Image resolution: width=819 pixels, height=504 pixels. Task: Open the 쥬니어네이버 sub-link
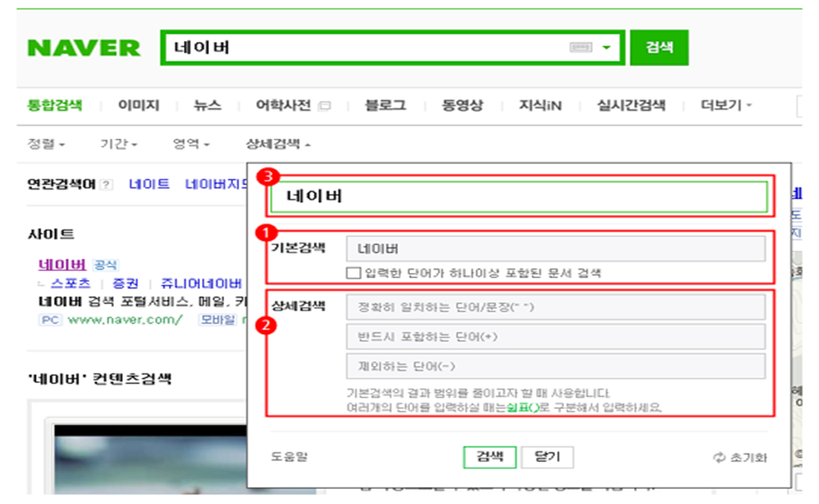pyautogui.click(x=201, y=284)
